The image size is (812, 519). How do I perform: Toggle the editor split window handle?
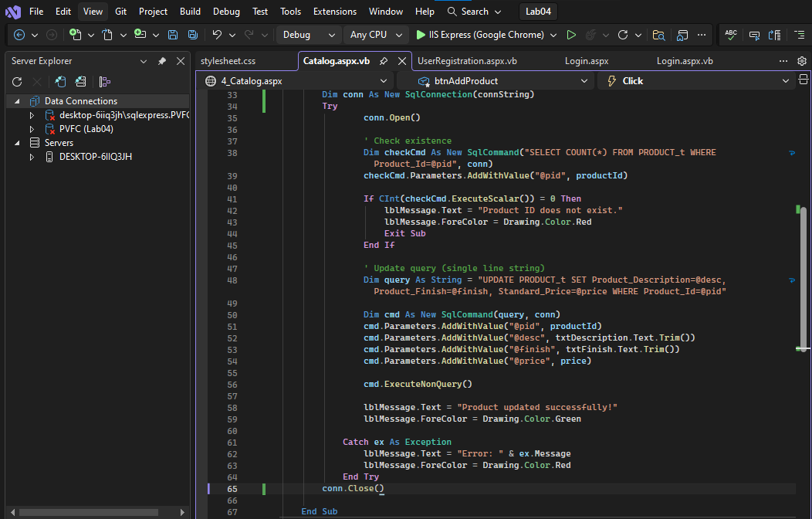tap(803, 79)
